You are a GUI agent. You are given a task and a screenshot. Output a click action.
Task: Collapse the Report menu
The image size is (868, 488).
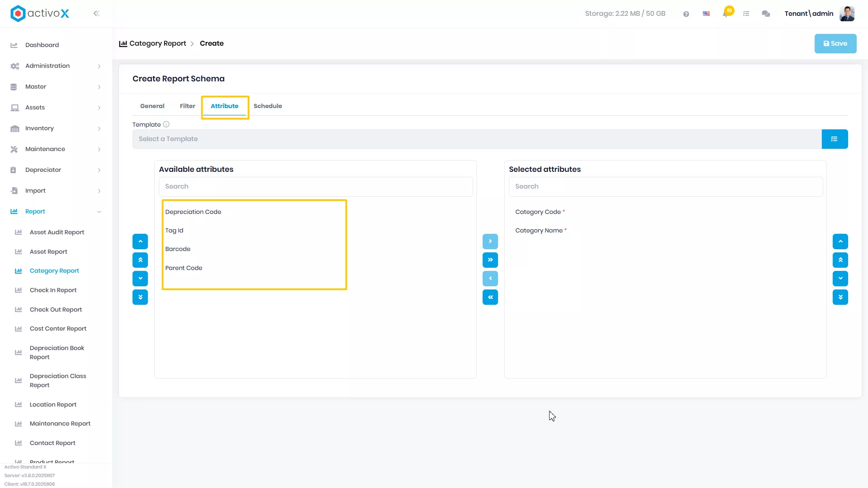click(x=56, y=212)
